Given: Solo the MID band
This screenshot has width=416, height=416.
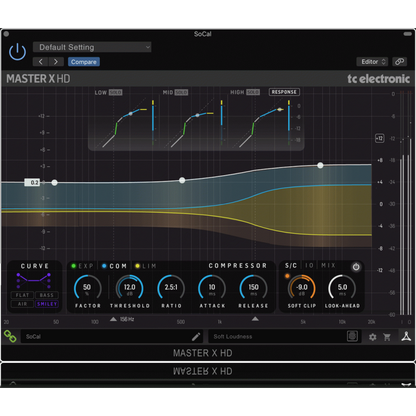Looking at the screenshot, I should (182, 92).
